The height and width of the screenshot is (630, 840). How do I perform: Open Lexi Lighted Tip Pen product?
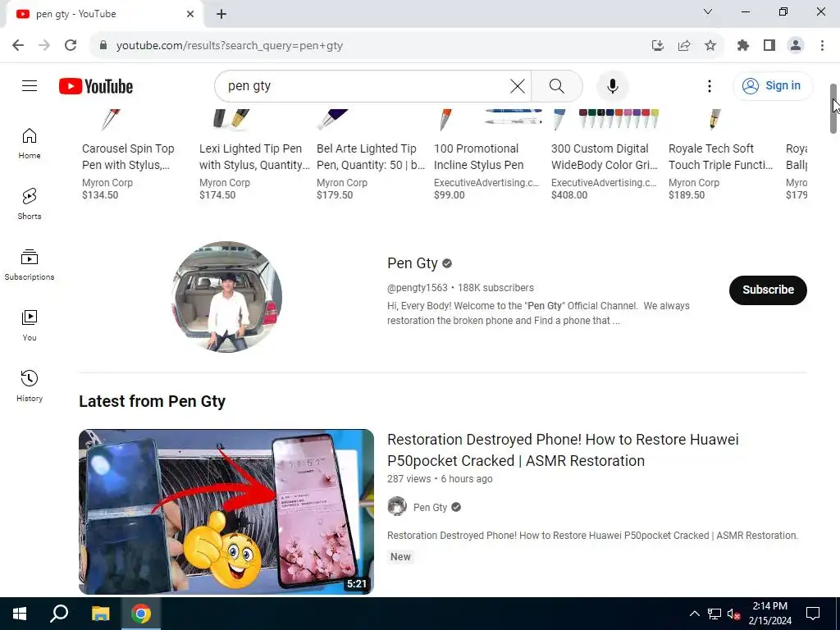tap(254, 157)
